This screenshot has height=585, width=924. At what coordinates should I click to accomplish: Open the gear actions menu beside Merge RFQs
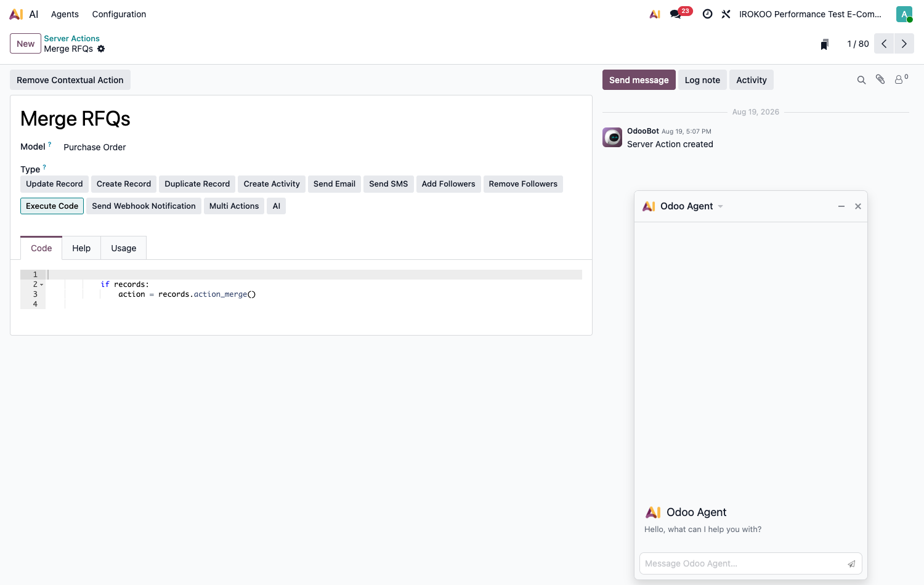pos(101,49)
